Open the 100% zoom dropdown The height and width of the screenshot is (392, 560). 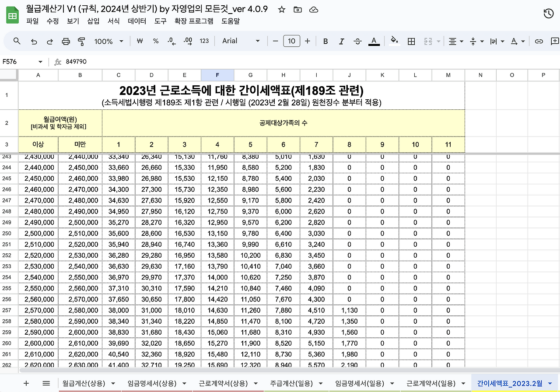(x=109, y=41)
